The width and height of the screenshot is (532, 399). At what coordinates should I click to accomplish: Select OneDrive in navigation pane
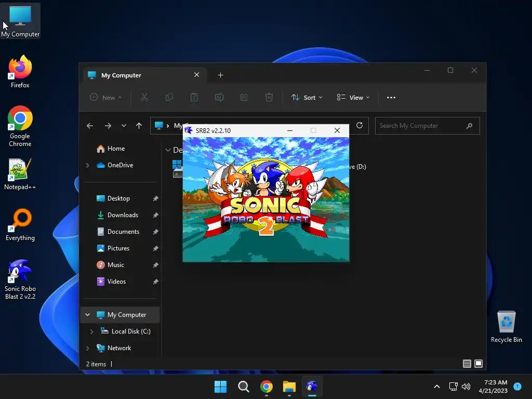click(120, 165)
